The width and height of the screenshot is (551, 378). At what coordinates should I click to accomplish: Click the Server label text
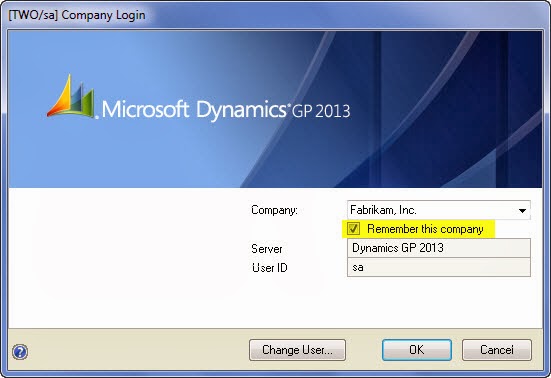pyautogui.click(x=267, y=249)
